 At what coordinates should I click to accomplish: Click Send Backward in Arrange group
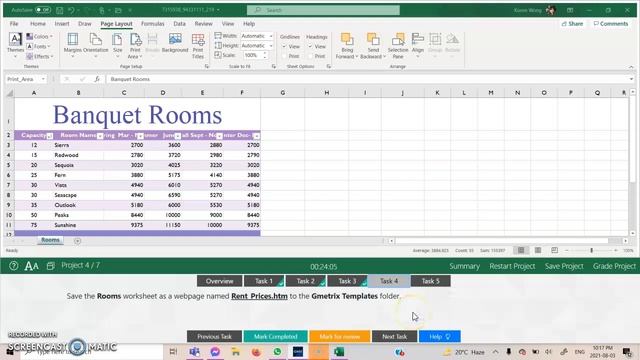373,46
